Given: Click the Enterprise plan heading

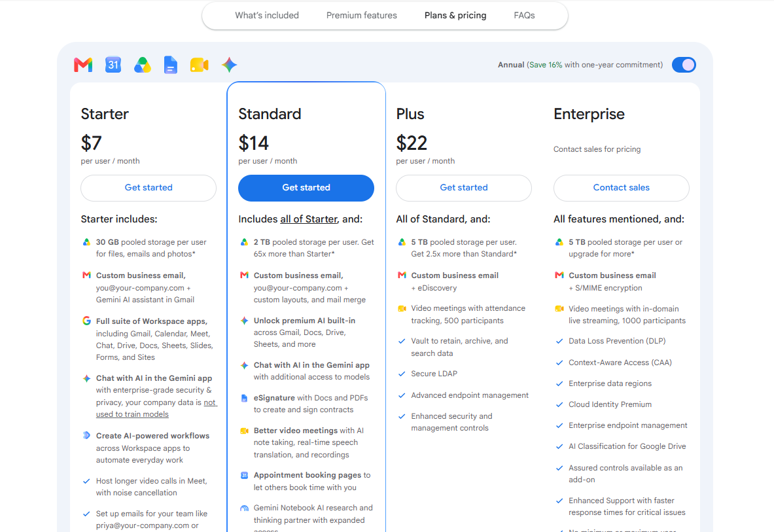Looking at the screenshot, I should click(588, 114).
